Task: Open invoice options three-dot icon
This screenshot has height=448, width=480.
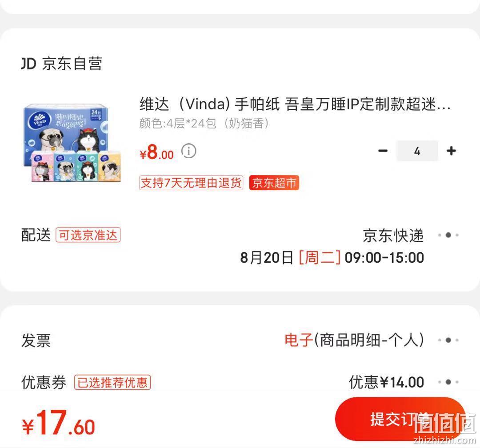Action: point(448,340)
